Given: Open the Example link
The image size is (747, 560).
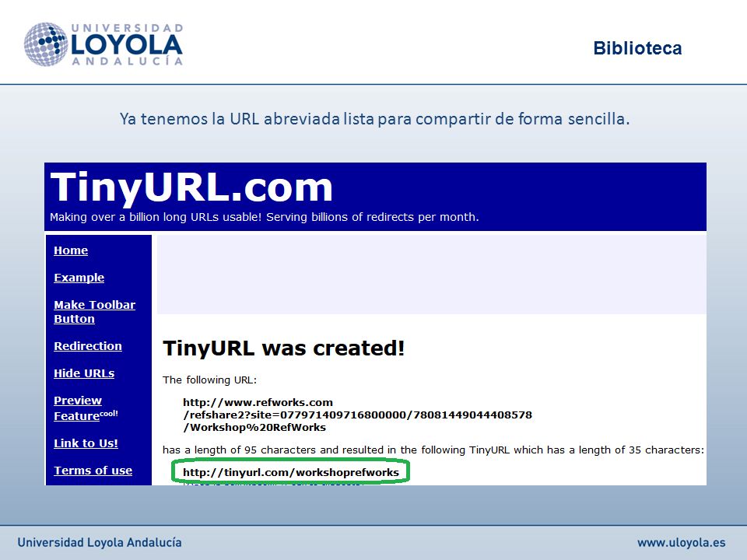Looking at the screenshot, I should click(79, 278).
